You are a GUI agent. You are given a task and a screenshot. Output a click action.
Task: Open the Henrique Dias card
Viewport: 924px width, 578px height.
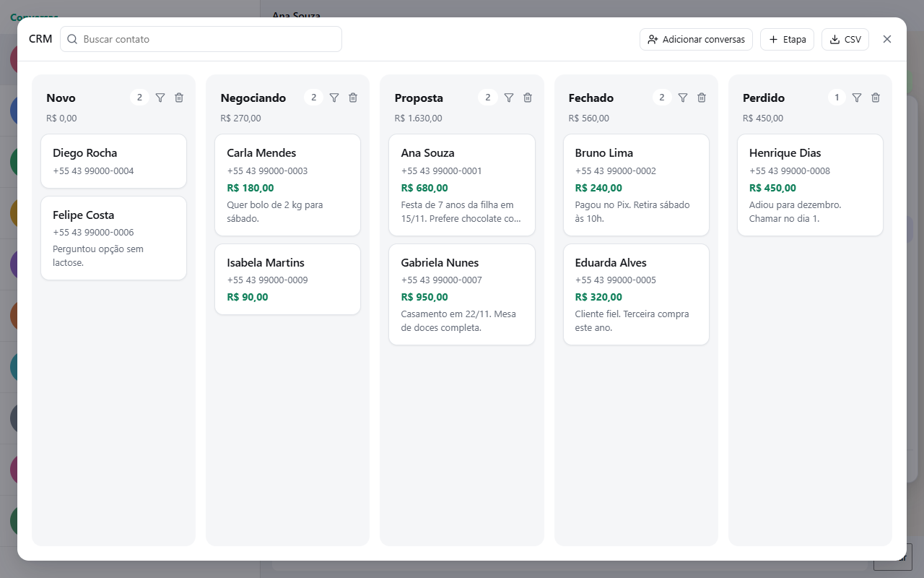pos(810,185)
